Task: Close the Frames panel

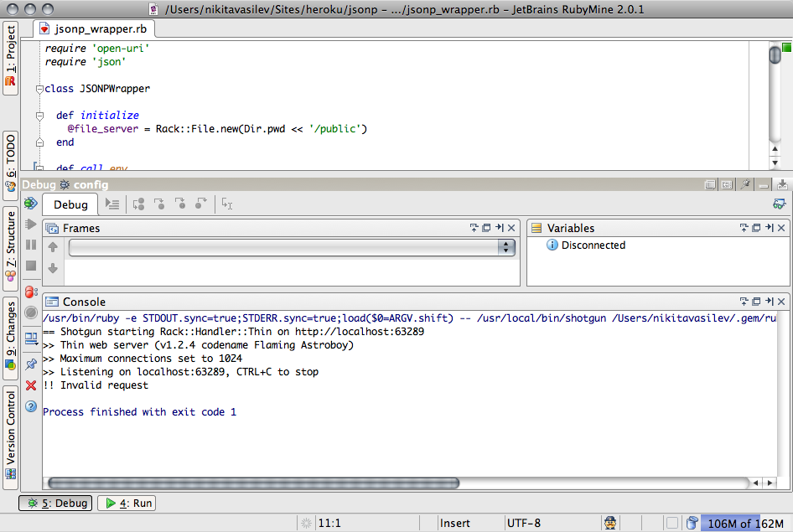Action: pos(511,228)
